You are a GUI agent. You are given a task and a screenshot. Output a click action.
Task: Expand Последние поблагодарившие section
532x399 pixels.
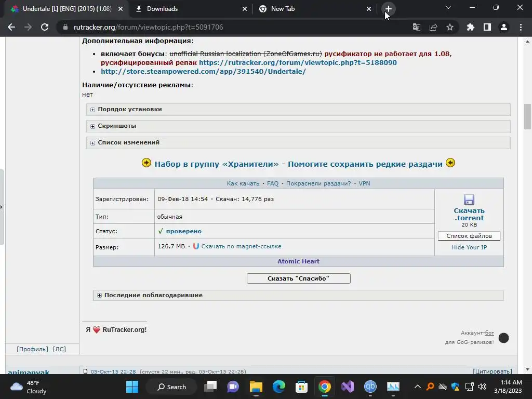click(299, 295)
